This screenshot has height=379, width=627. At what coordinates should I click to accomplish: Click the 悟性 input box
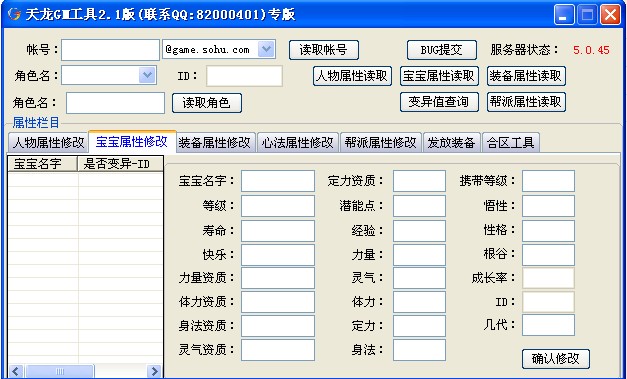click(548, 206)
